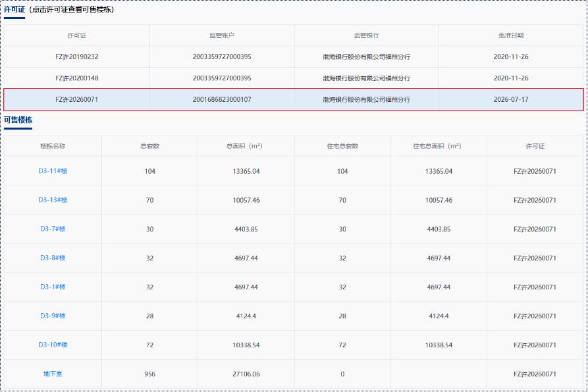Screen dimensions: 588x392
Task: Click the 住宅总面积 (m²) column header
Action: [437, 146]
